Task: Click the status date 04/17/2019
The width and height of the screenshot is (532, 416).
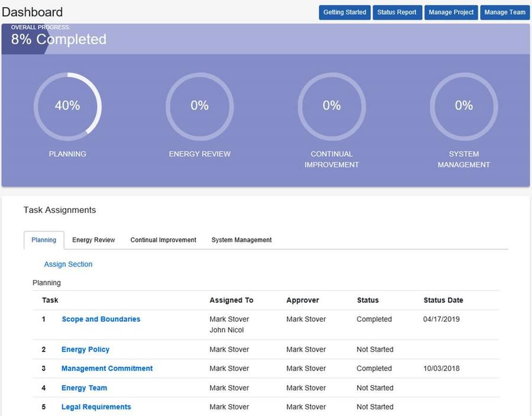Action: point(442,319)
